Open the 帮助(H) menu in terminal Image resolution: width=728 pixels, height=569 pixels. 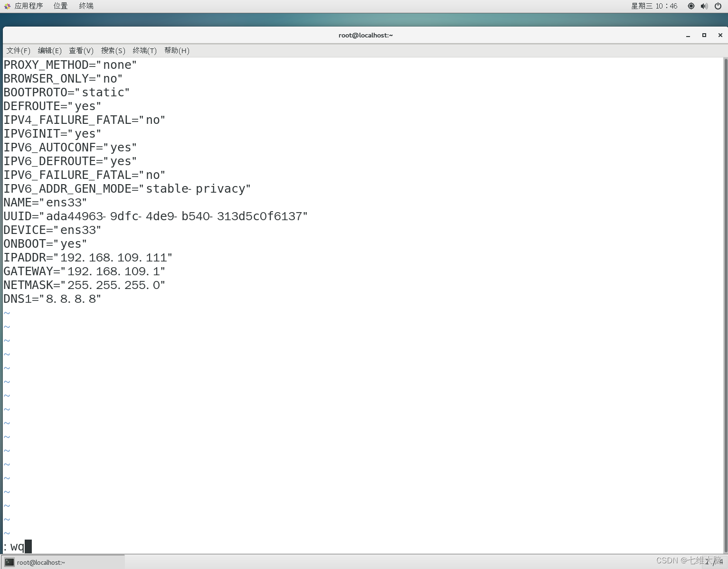tap(177, 51)
